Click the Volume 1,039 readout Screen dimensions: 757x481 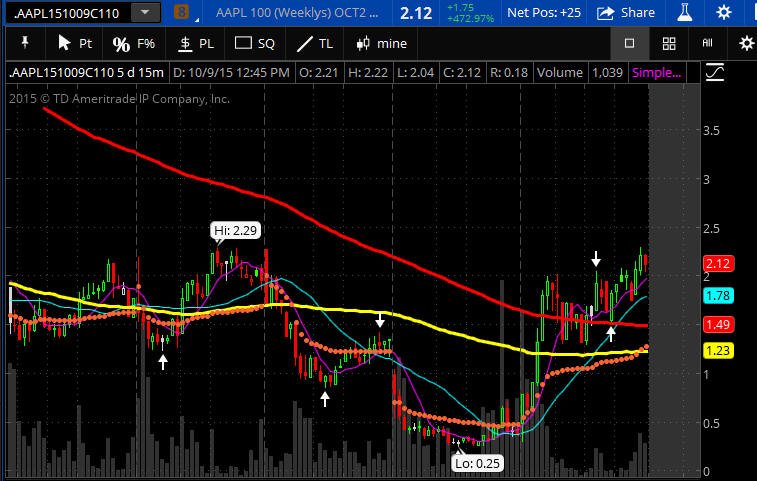pos(579,73)
